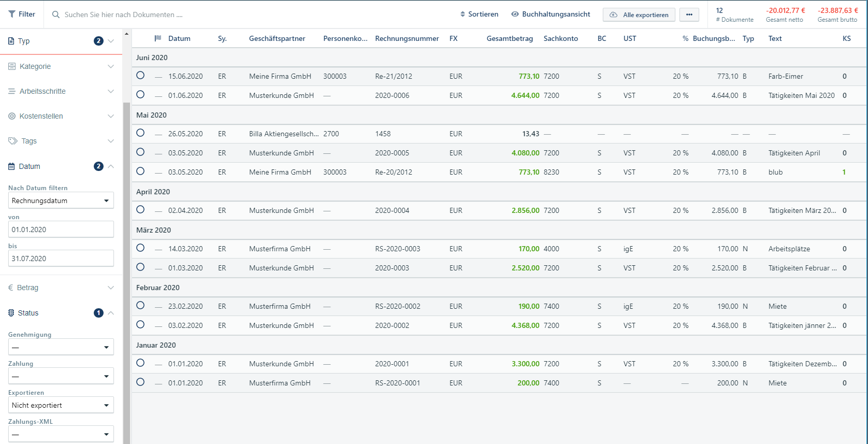Click the 'von' date input field
The height and width of the screenshot is (444, 868).
pos(61,230)
